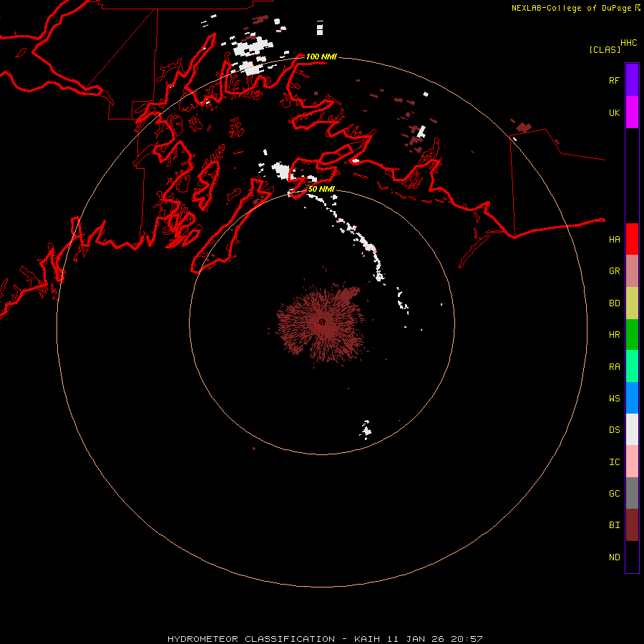The width and height of the screenshot is (644, 644).
Task: Click the mint green RA color swatch
Action: click(x=632, y=366)
